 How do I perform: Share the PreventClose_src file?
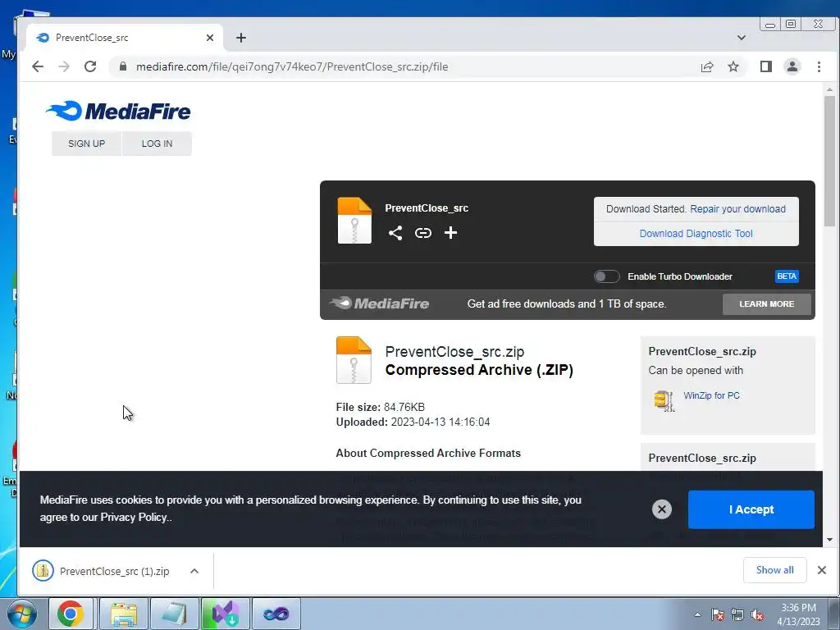395,233
